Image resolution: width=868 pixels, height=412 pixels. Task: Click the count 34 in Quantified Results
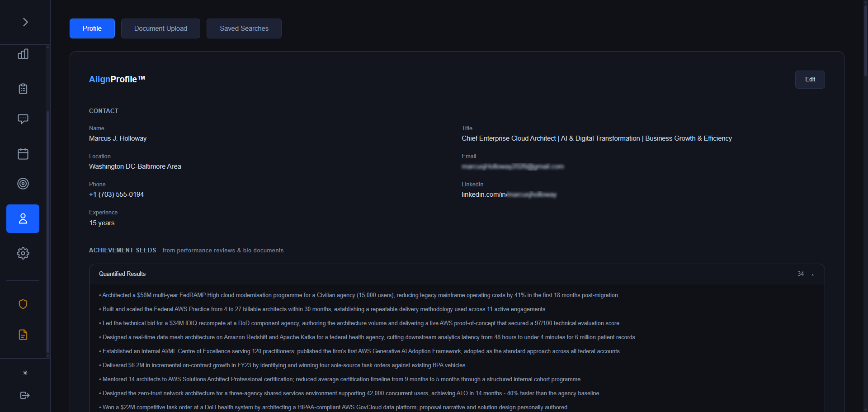[801, 274]
